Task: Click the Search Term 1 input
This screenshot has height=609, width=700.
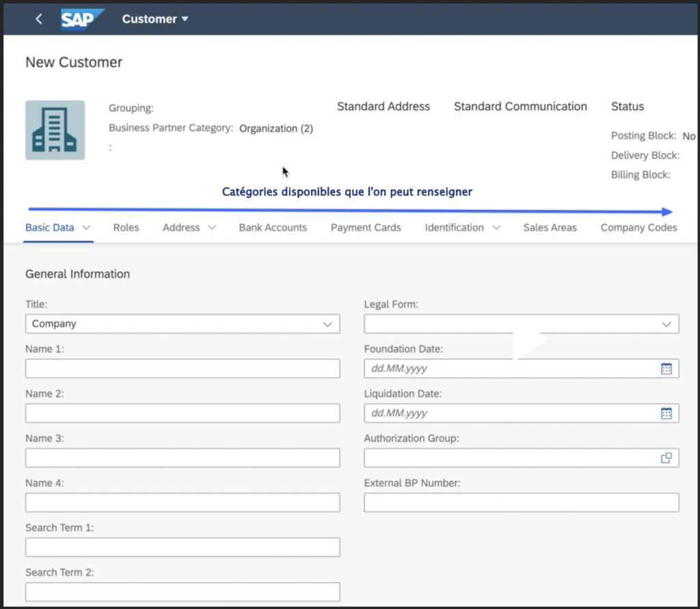Action: click(x=183, y=547)
